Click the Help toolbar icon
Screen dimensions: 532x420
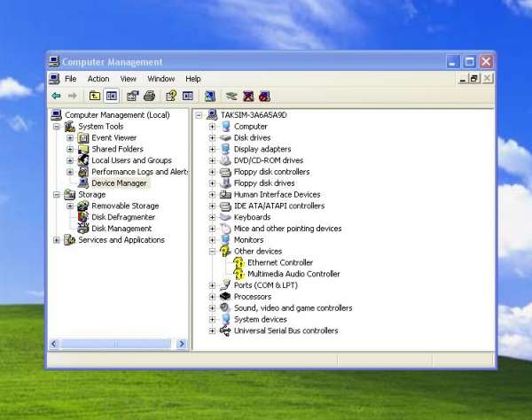pos(171,96)
